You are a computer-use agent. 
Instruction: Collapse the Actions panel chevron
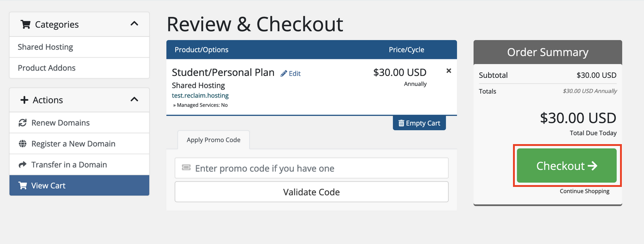[134, 99]
